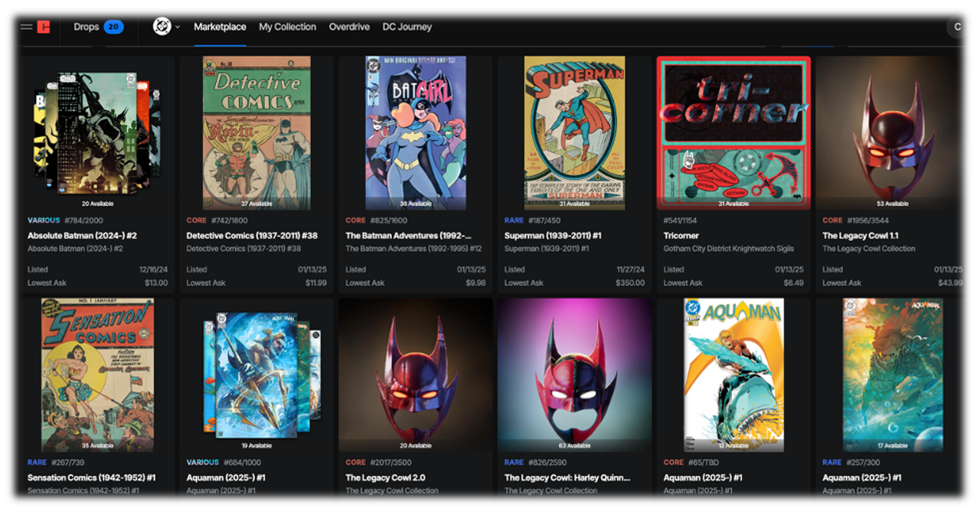The width and height of the screenshot is (980, 515).
Task: Click the title Absolute Batman (2024-) #2
Action: (82, 236)
